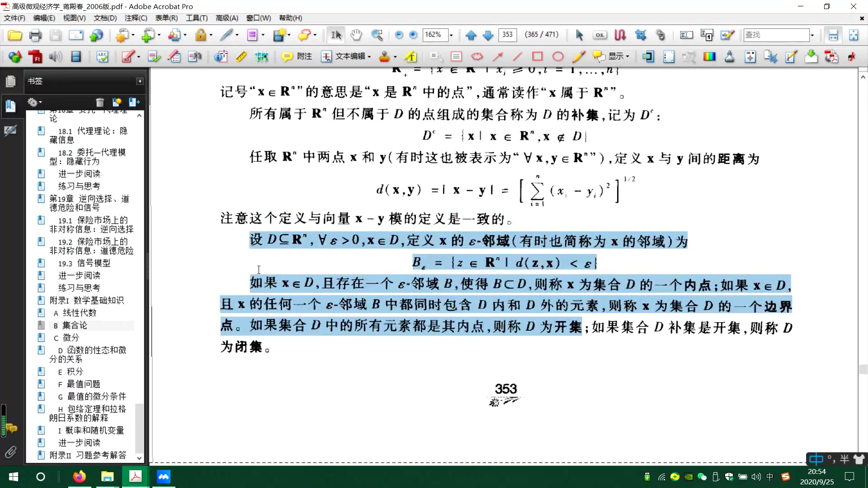Open the 工具(T) menu
The width and height of the screenshot is (868, 488).
point(197,18)
